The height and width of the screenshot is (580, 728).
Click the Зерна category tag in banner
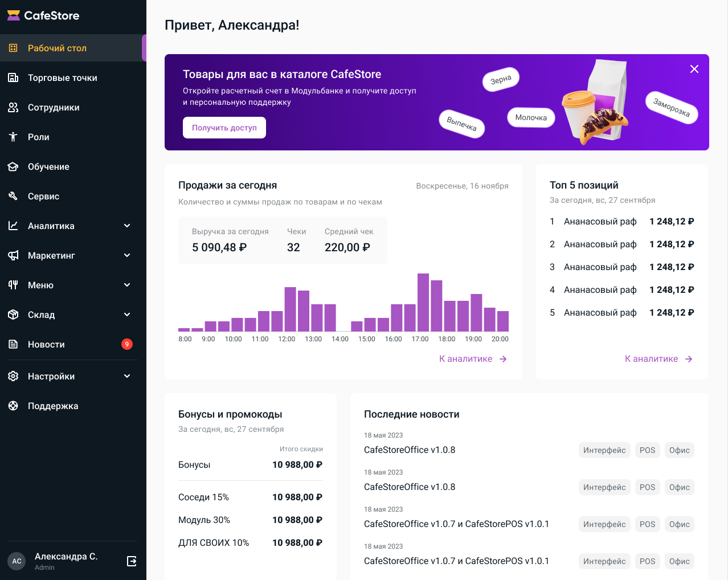pos(501,79)
